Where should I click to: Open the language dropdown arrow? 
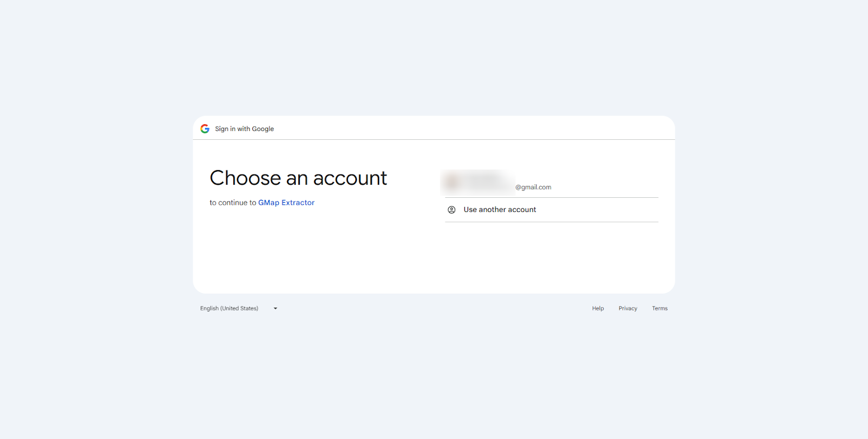tap(275, 308)
